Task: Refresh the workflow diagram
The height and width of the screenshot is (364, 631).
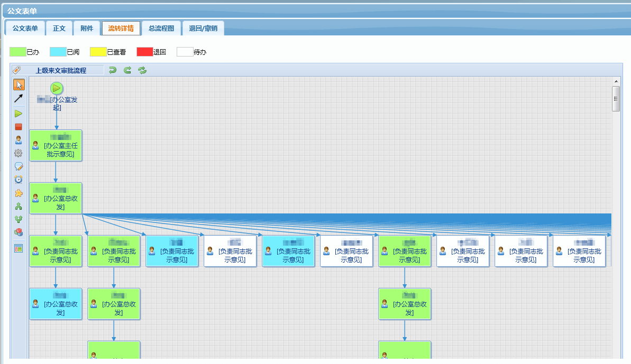Action: (142, 70)
